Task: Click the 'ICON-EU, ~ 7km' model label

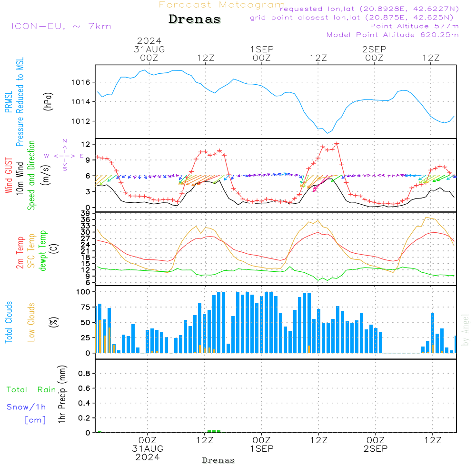Action: pyautogui.click(x=61, y=26)
